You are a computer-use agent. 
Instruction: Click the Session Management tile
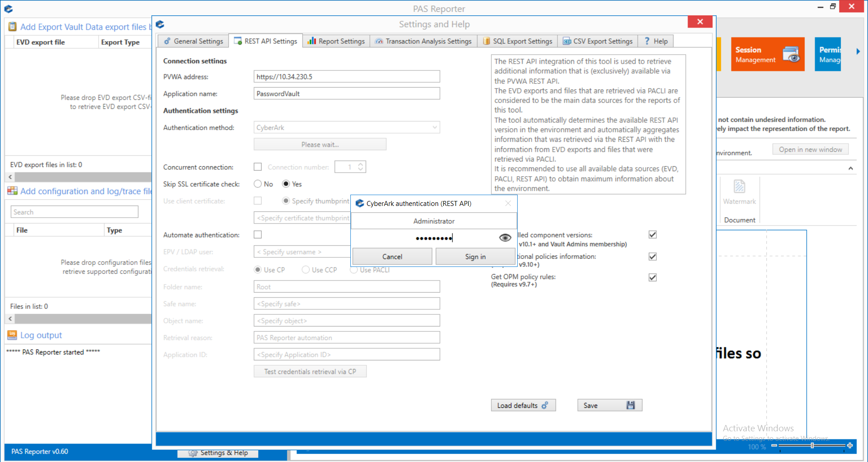click(x=768, y=54)
